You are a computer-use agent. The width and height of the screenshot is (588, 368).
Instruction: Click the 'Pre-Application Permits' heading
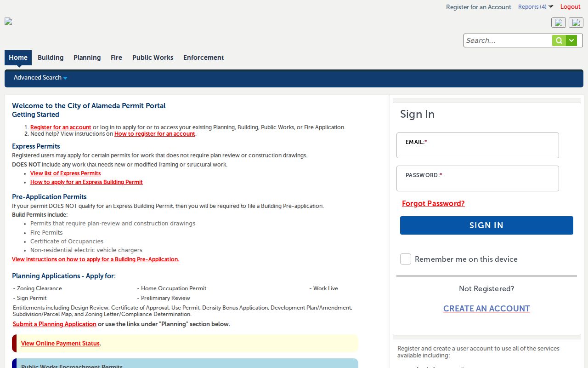49,197
